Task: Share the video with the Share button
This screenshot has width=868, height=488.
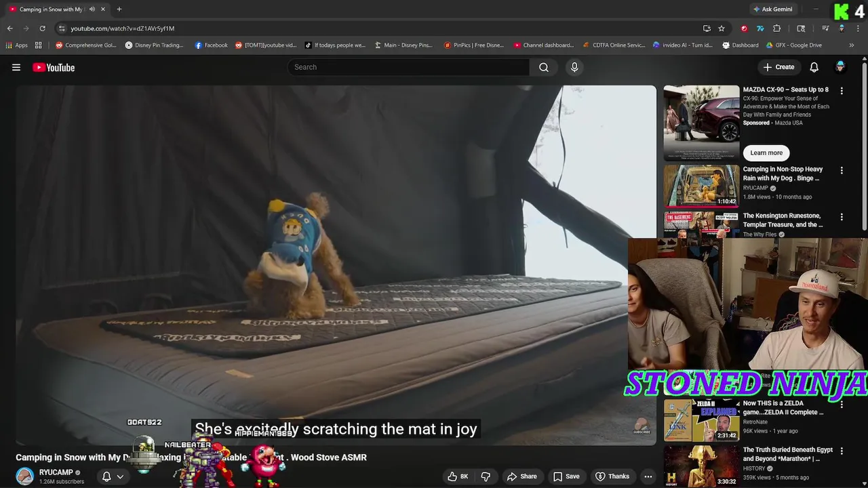Action: 522,476
